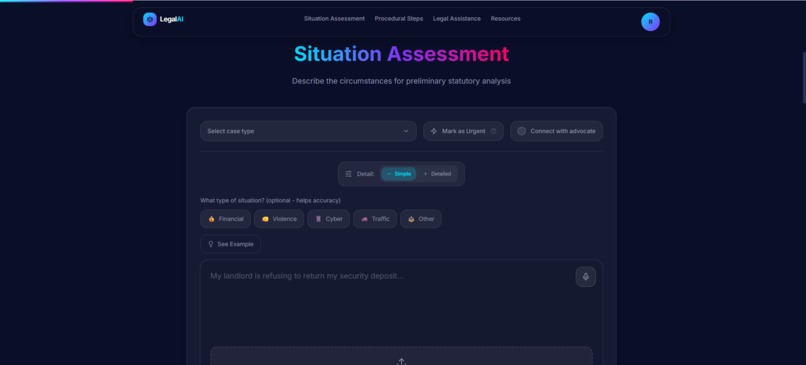Click the lightning bolt urgent icon
This screenshot has height=365, width=806.
point(434,131)
